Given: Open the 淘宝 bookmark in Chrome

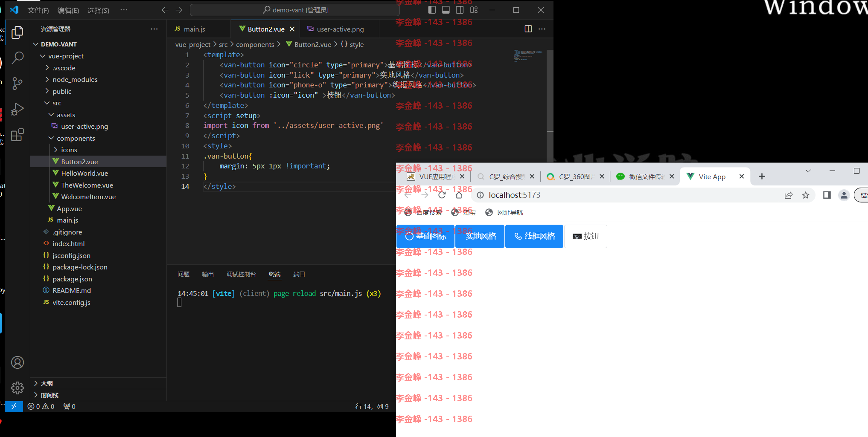Looking at the screenshot, I should coord(463,212).
